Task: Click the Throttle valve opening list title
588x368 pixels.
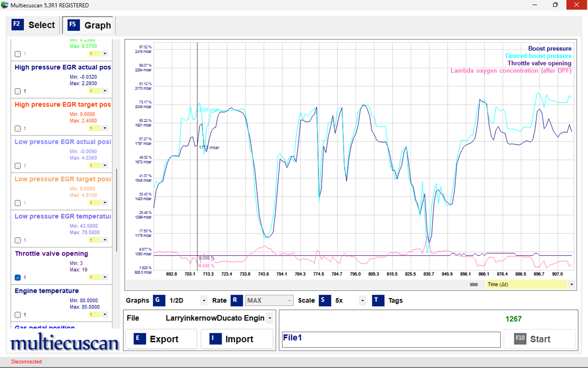Action: (51, 253)
